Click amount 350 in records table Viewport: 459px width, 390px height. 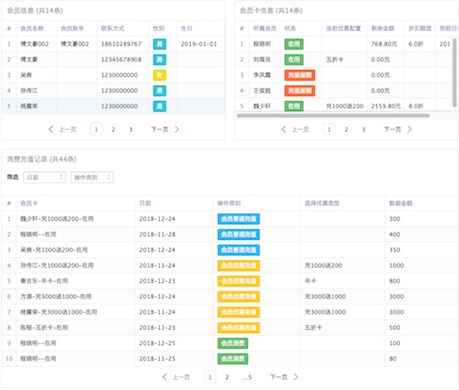pos(395,250)
